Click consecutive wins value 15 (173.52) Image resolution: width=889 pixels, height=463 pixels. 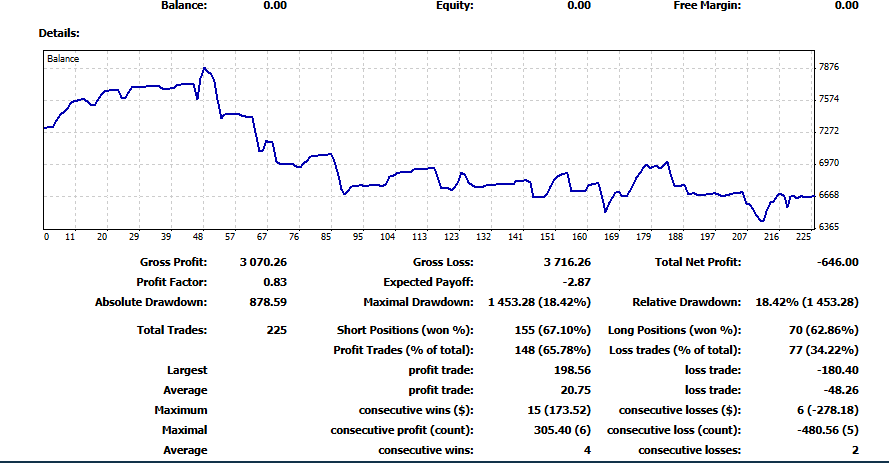coord(559,410)
